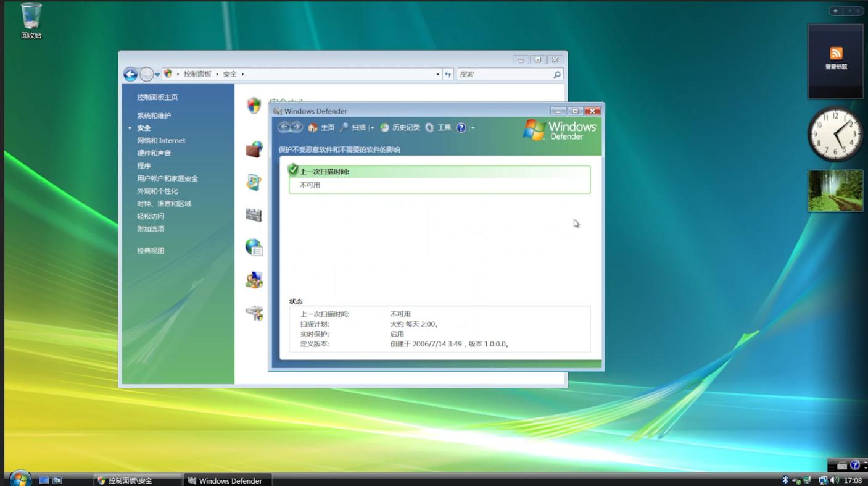Open the Network and Internet (网络和 Internet) link
Screen dimensions: 868x486
coord(161,141)
